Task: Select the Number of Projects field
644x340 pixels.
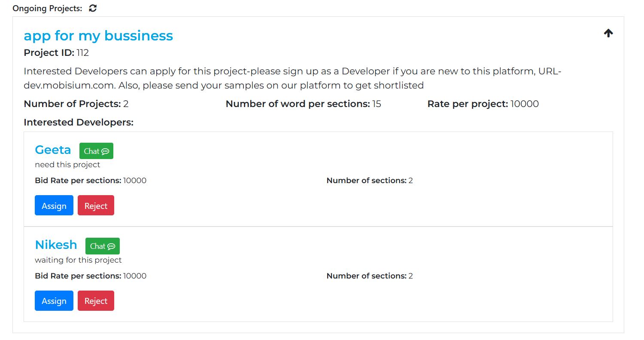Action: pyautogui.click(x=76, y=104)
